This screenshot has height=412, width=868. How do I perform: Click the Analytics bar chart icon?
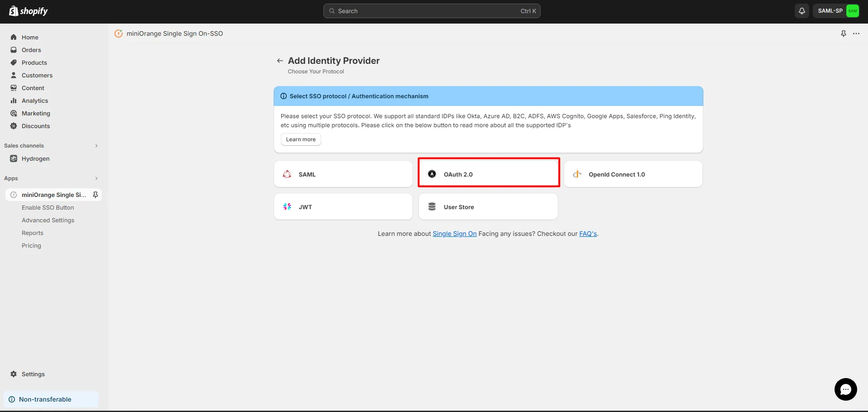coord(14,101)
